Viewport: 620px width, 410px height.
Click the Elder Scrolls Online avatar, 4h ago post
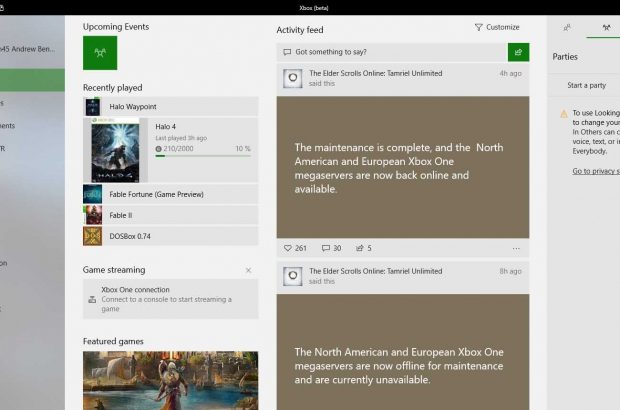tap(292, 78)
